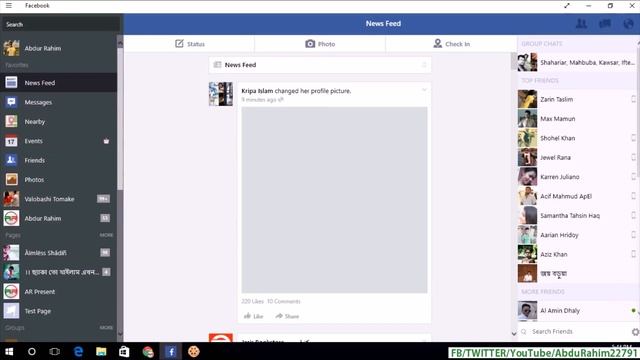Chat with Aziz Khan

coord(577,254)
